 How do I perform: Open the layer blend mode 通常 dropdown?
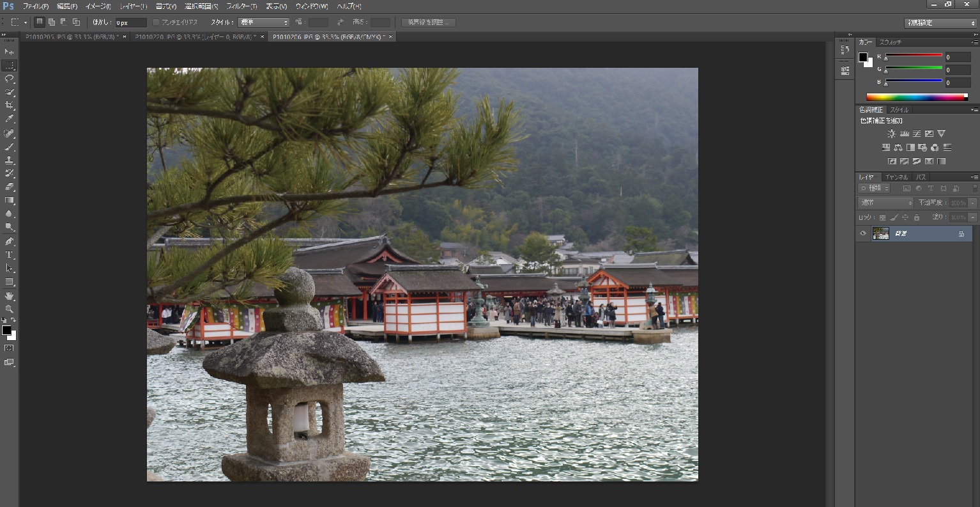click(885, 203)
